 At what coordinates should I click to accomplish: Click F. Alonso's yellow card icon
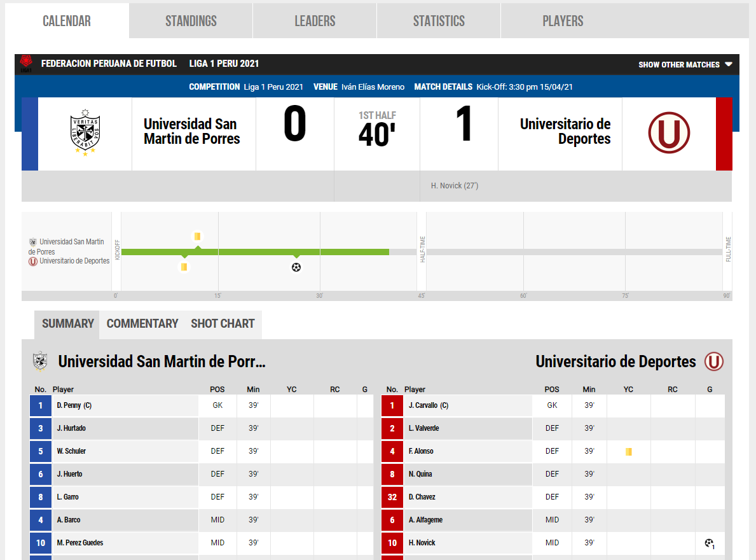(x=628, y=451)
